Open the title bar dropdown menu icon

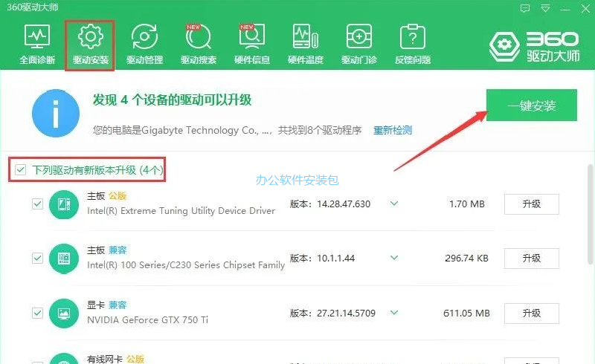coord(545,8)
